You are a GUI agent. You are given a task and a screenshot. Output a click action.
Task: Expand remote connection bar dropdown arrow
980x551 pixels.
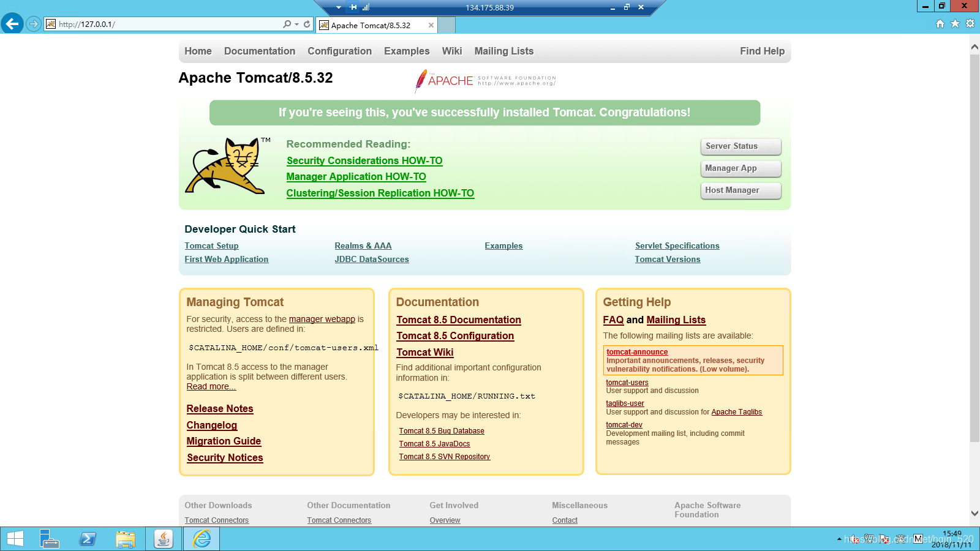tap(339, 7)
